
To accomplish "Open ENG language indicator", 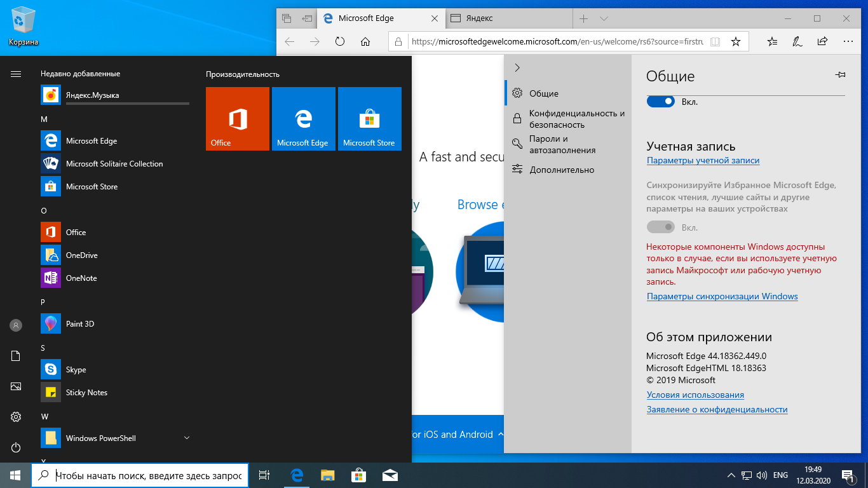I will pos(780,475).
